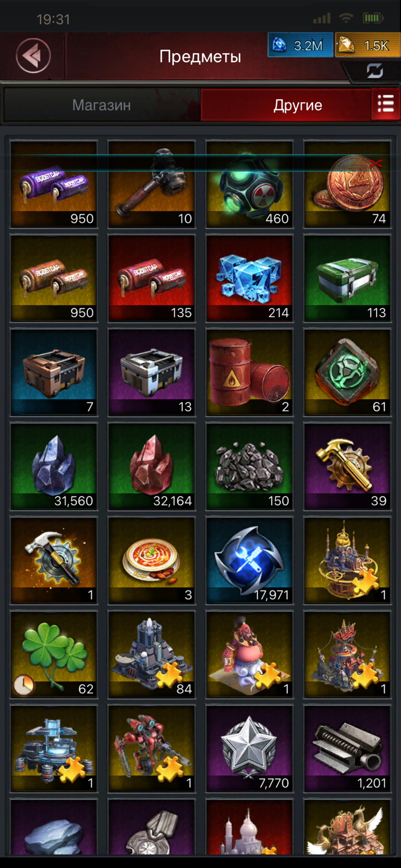Choose the radioactive green orb item
The width and height of the screenshot is (401, 868).
(249, 184)
